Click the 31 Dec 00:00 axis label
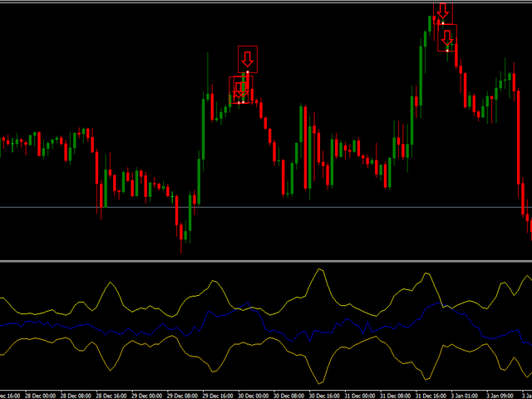The height and width of the screenshot is (399, 532). (x=361, y=396)
